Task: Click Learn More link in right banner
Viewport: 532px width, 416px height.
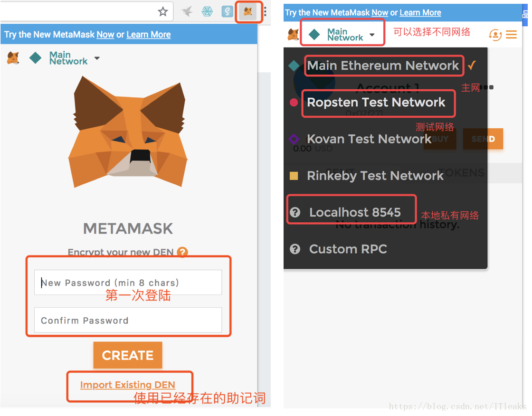Action: [420, 12]
